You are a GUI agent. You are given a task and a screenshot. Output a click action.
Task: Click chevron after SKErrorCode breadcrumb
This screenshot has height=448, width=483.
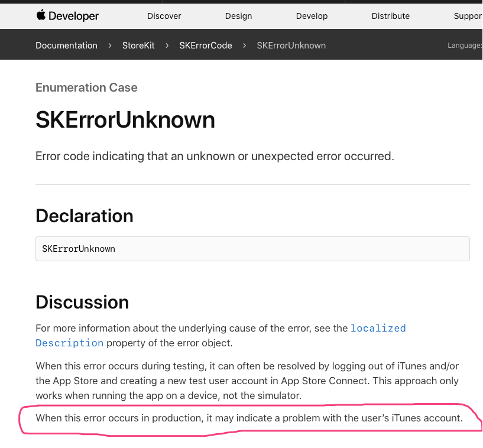click(x=245, y=46)
